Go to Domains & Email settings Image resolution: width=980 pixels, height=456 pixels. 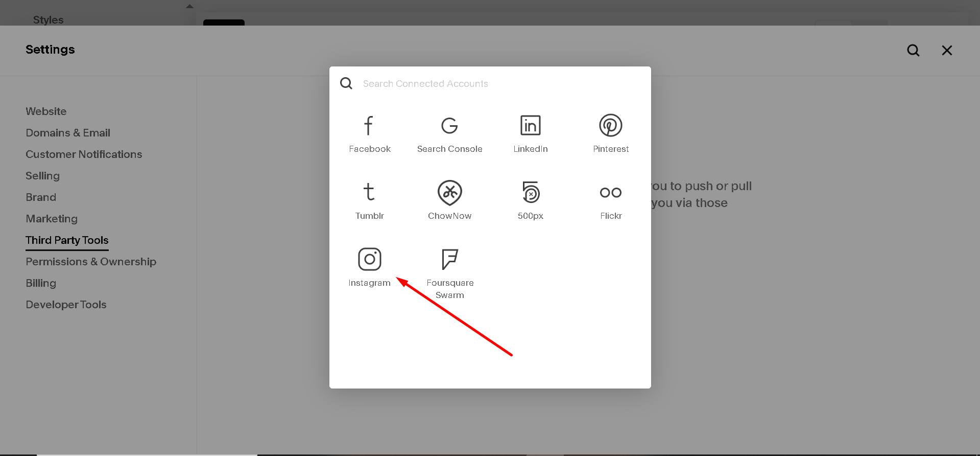click(x=68, y=133)
